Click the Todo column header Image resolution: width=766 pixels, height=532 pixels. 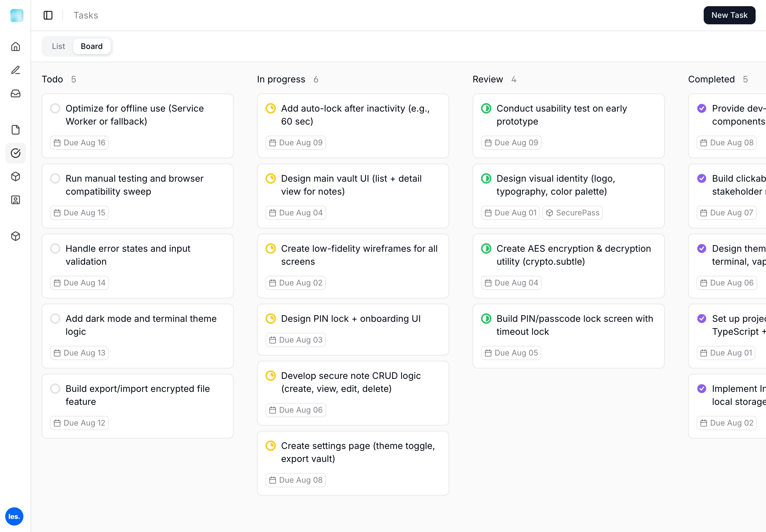click(x=52, y=79)
